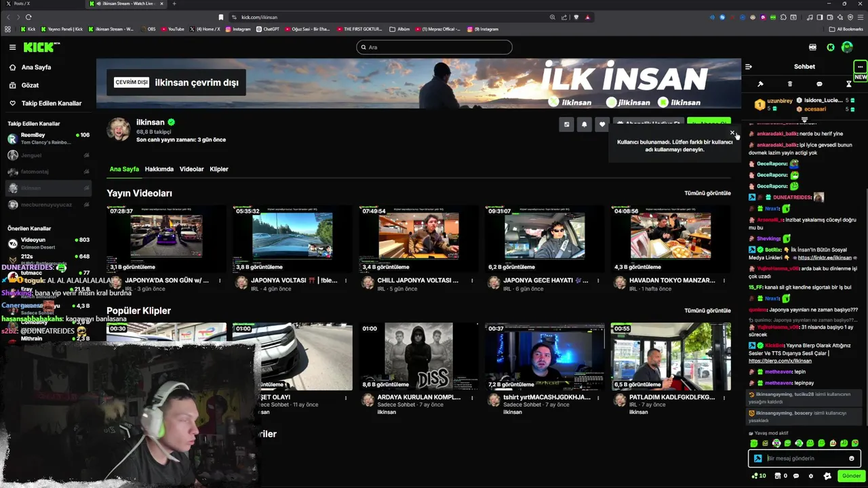Screen dimensions: 868x488
Task: Click the channel points icon showing 10
Action: [x=758, y=476]
